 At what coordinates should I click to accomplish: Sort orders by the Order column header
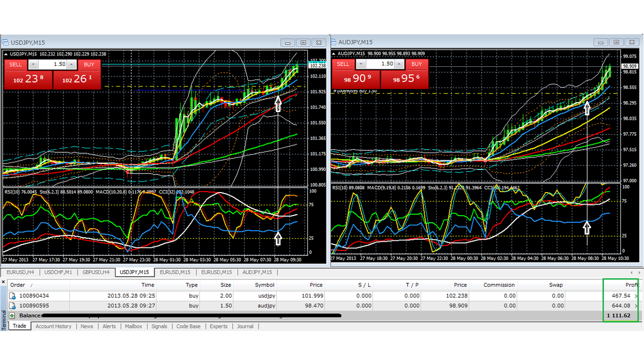pyautogui.click(x=39, y=285)
